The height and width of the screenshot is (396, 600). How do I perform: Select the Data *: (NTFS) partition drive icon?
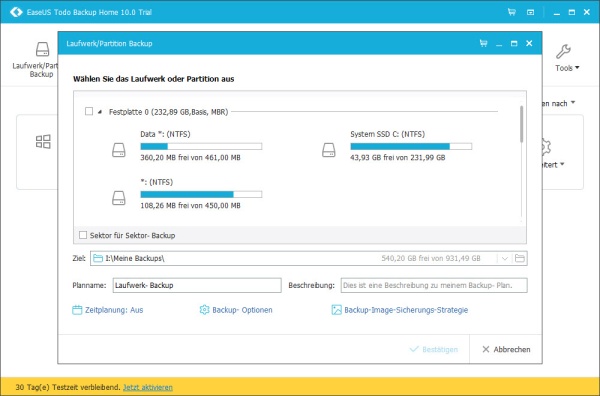tap(119, 150)
